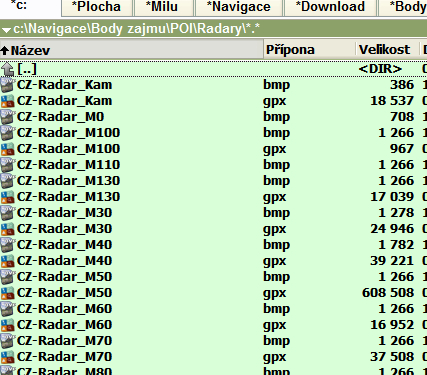Select the *Navigace tab
Viewport: 427px width, 375px height.
coord(238,7)
